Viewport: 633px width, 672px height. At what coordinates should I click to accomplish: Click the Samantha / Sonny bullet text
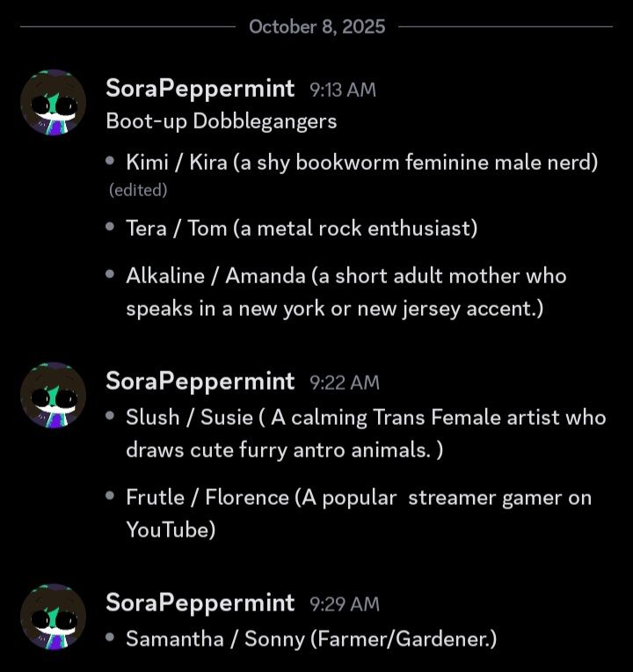tap(311, 639)
